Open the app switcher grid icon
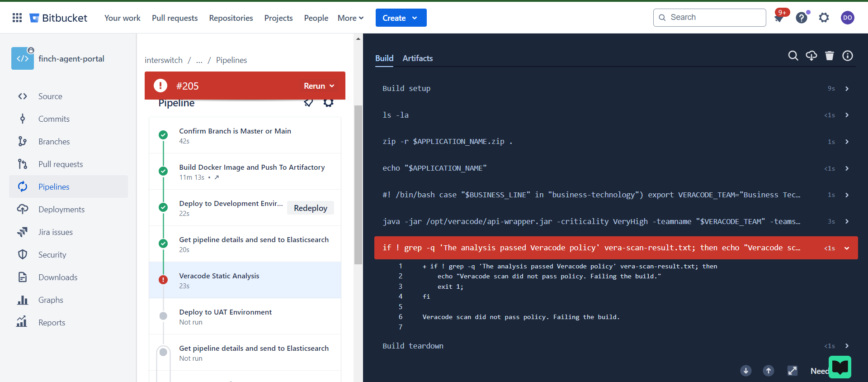The image size is (868, 382). pyautogui.click(x=17, y=18)
